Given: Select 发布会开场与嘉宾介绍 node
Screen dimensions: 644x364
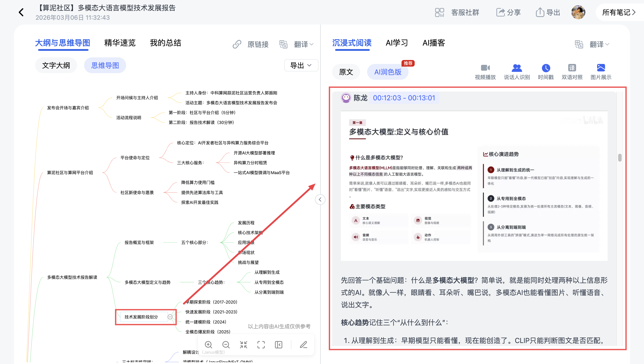Looking at the screenshot, I should pyautogui.click(x=68, y=108).
